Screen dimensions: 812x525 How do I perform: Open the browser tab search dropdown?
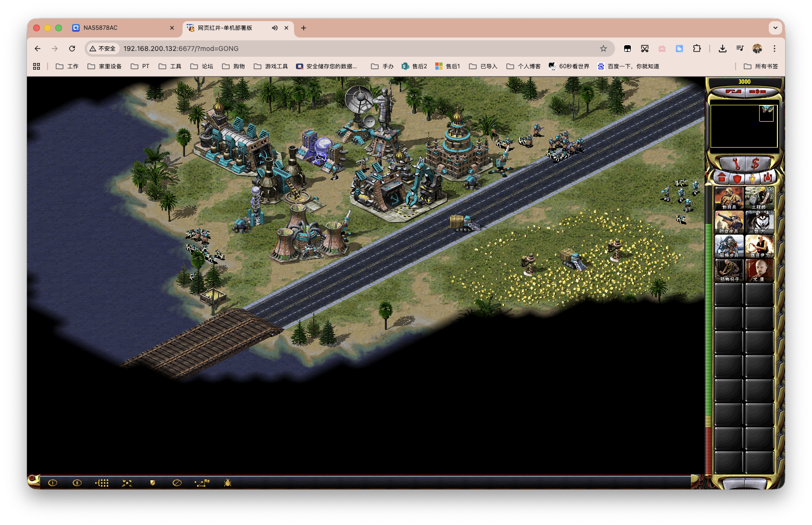coord(775,28)
